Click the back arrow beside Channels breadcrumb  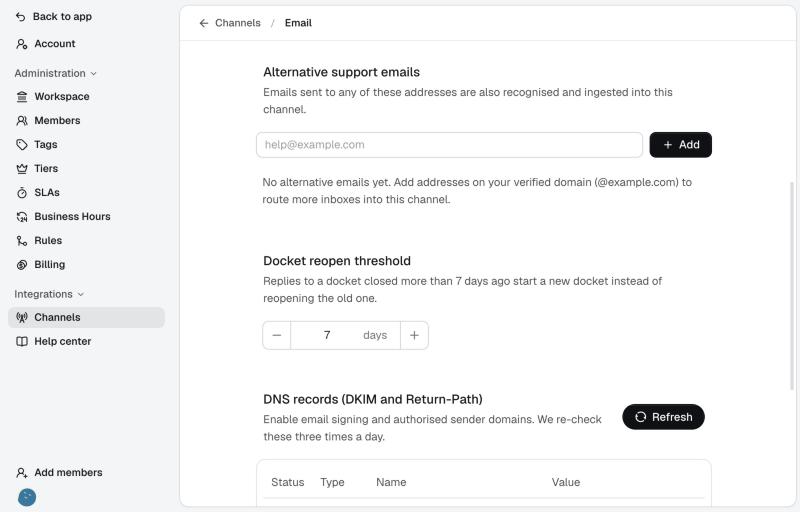coord(204,23)
